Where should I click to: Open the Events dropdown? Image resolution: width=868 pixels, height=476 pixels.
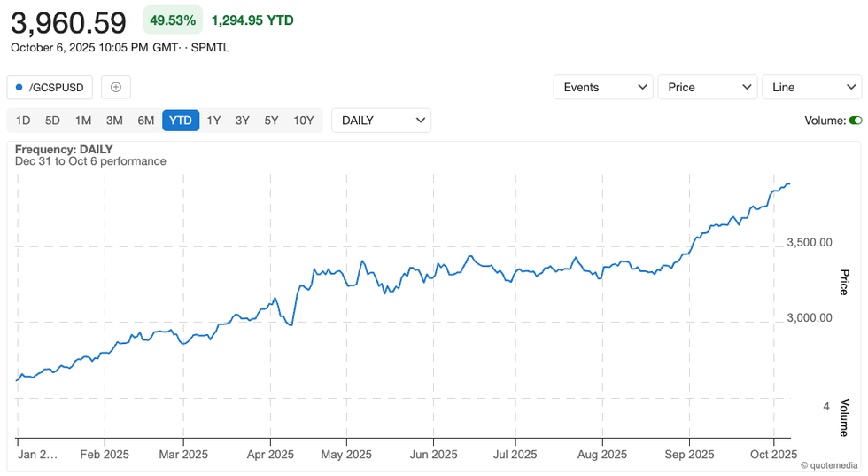click(x=602, y=87)
